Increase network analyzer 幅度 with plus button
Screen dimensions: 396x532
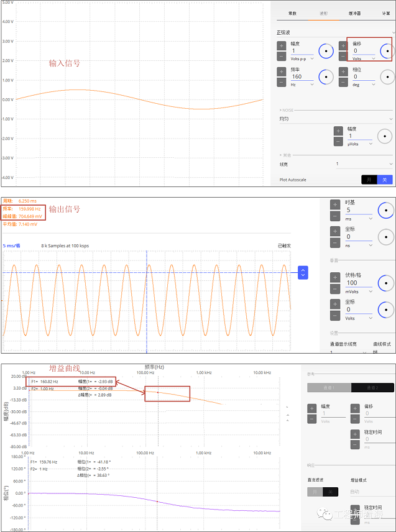click(312, 408)
